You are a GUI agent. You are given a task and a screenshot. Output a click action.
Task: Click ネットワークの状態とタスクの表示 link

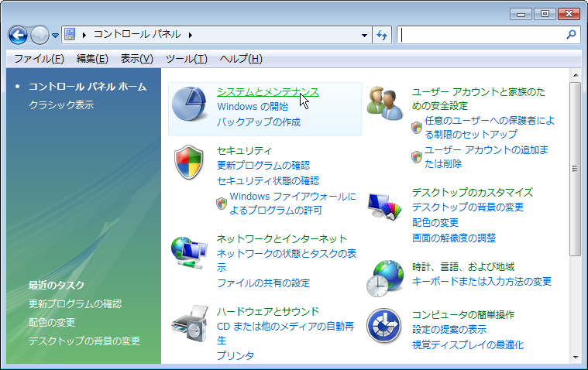[x=287, y=260]
